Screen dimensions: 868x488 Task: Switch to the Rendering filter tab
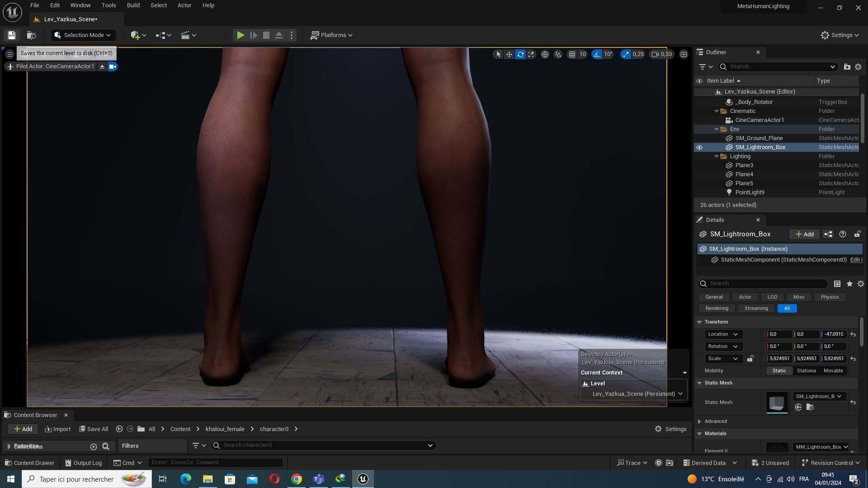click(717, 308)
